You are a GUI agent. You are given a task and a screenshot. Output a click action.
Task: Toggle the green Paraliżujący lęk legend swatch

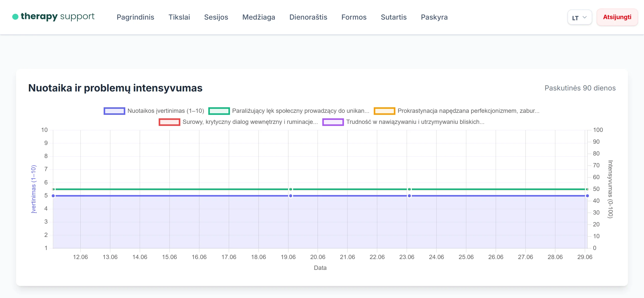219,111
